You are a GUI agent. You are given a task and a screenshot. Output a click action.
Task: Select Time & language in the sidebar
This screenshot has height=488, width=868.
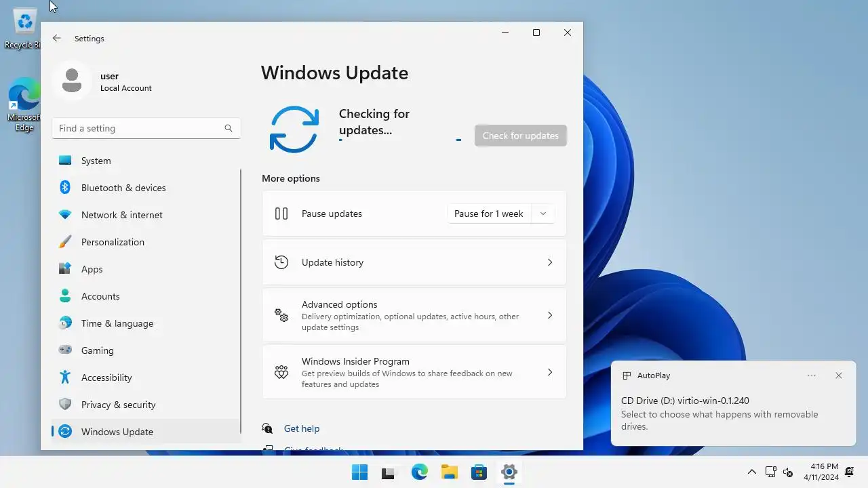146,323
